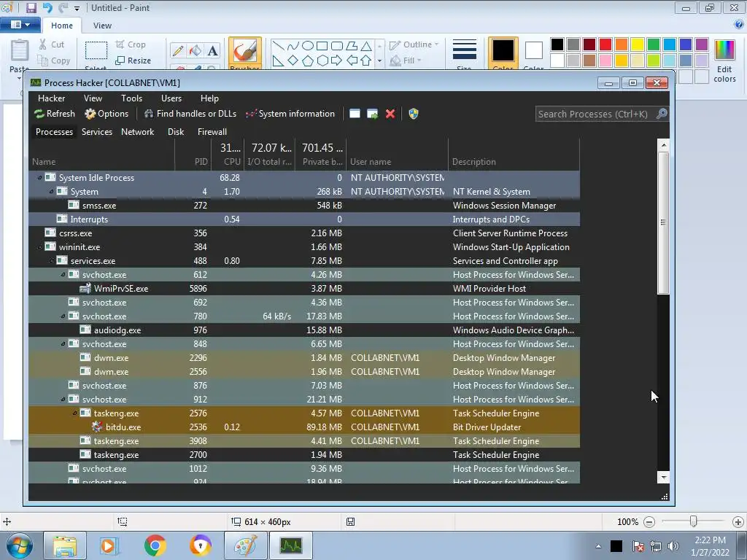747x560 pixels.
Task: Sort by Description column header
Action: pos(514,155)
